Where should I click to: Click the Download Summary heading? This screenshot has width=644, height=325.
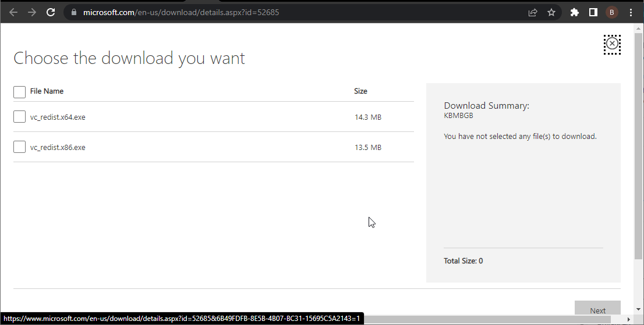(x=486, y=106)
